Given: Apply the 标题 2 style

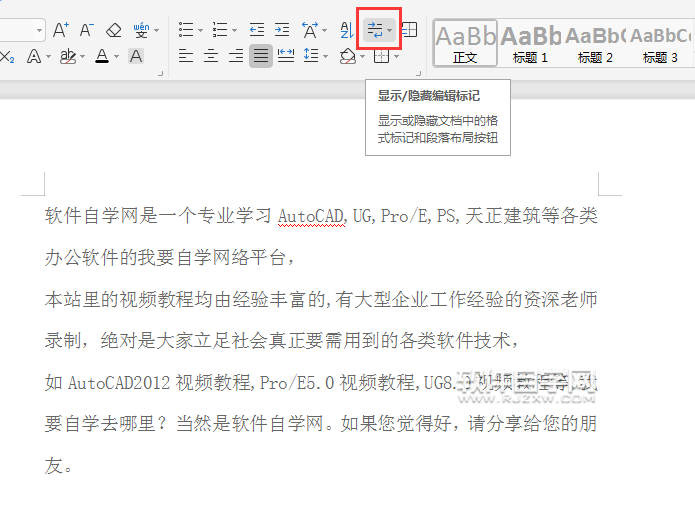Looking at the screenshot, I should click(595, 43).
